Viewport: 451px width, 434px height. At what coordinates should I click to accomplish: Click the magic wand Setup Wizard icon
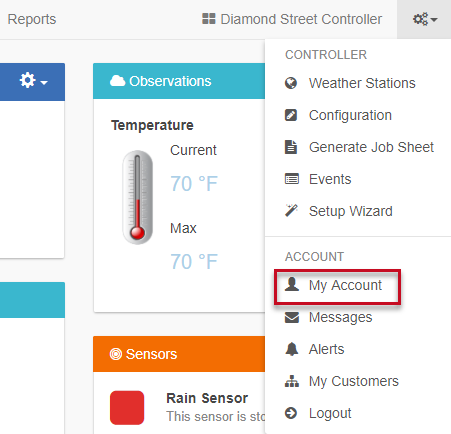[x=291, y=211]
